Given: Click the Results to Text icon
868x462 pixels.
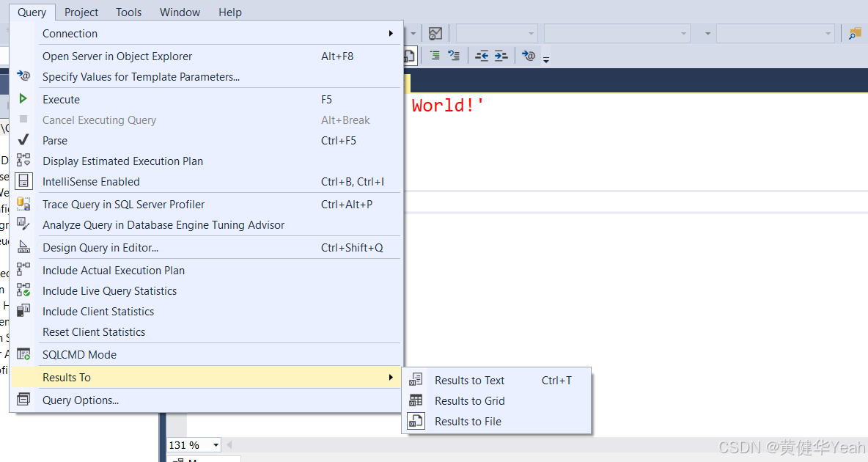Looking at the screenshot, I should coord(416,380).
